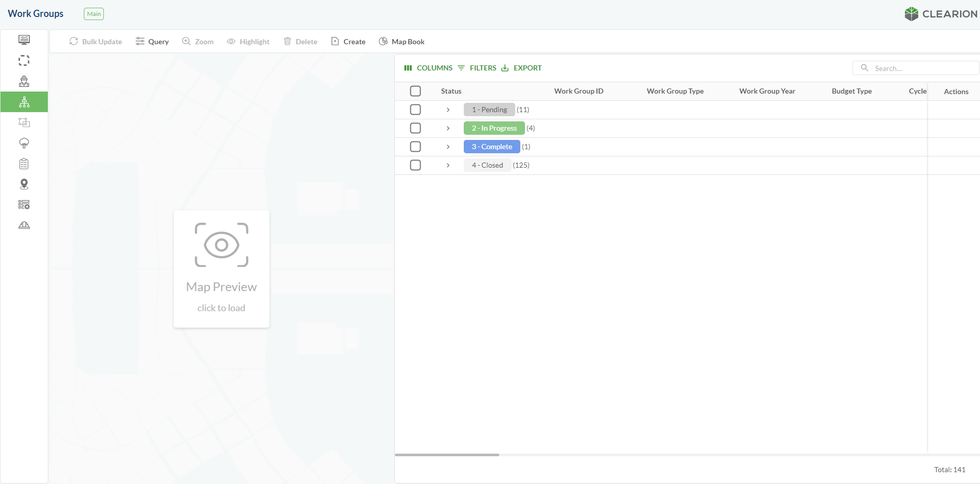Viewport: 980px width, 484px height.
Task: Click the COLUMNS button
Action: (x=428, y=68)
